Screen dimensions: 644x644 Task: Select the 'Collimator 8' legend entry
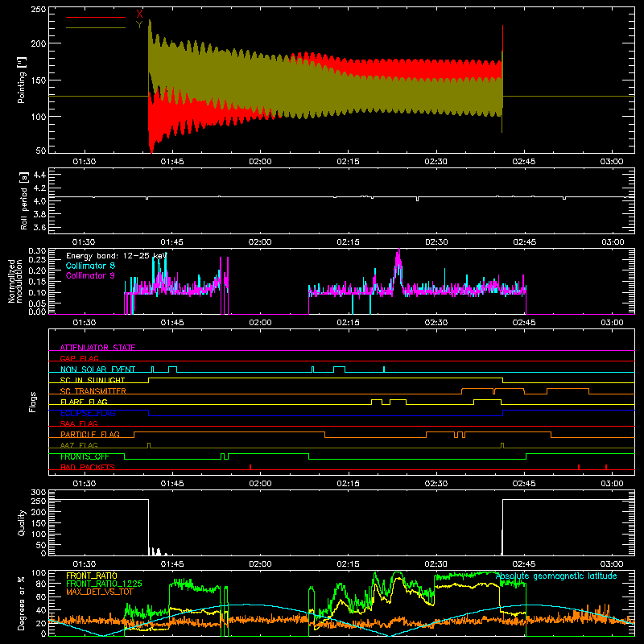[90, 266]
